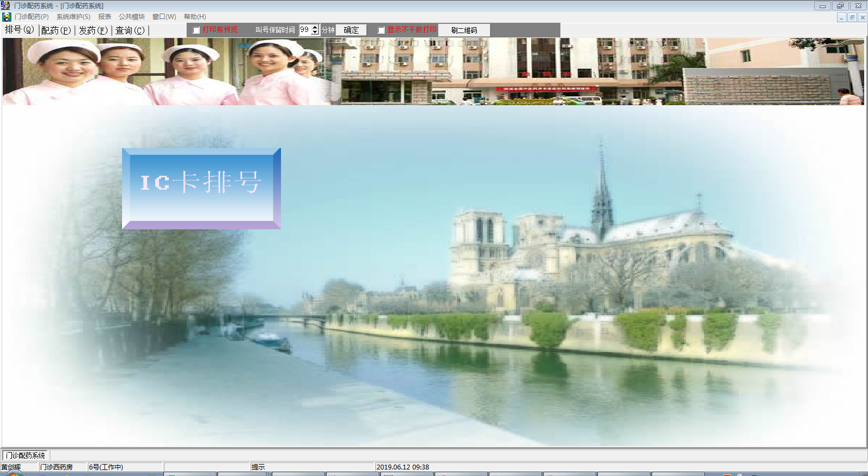868x476 pixels.
Task: Enable the 打印前预览 checkbox
Action: click(x=196, y=30)
